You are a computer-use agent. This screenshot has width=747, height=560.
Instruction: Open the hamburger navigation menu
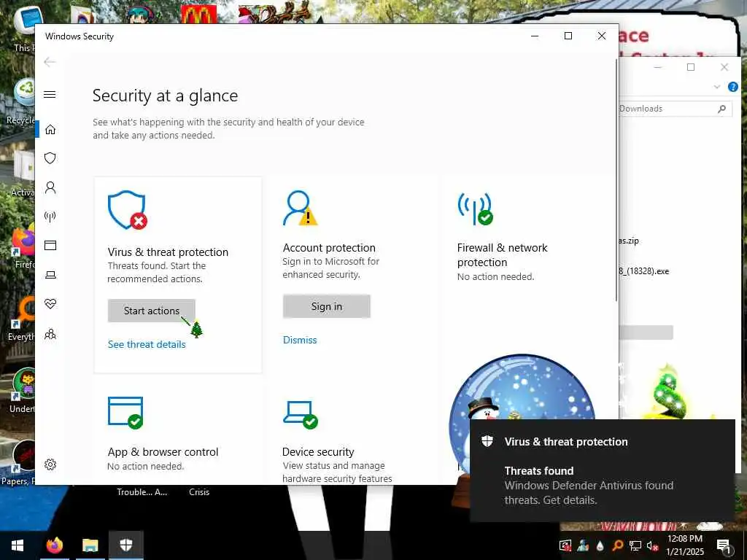pos(50,94)
